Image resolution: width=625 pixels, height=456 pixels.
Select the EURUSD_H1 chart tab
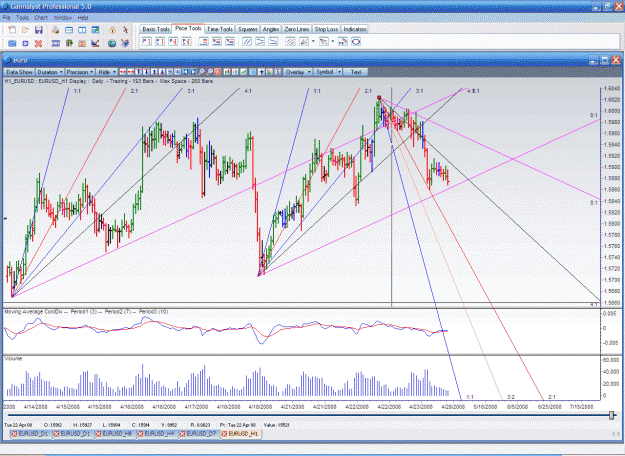(x=243, y=433)
